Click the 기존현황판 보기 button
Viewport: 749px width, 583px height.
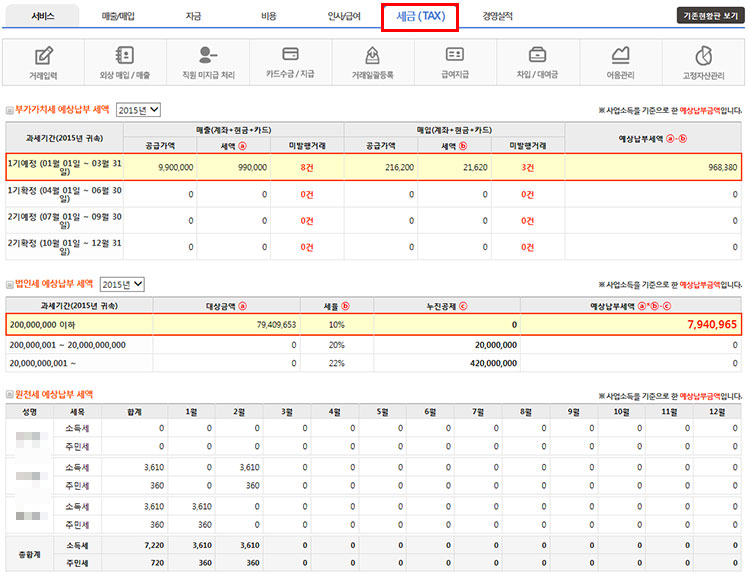tap(710, 17)
